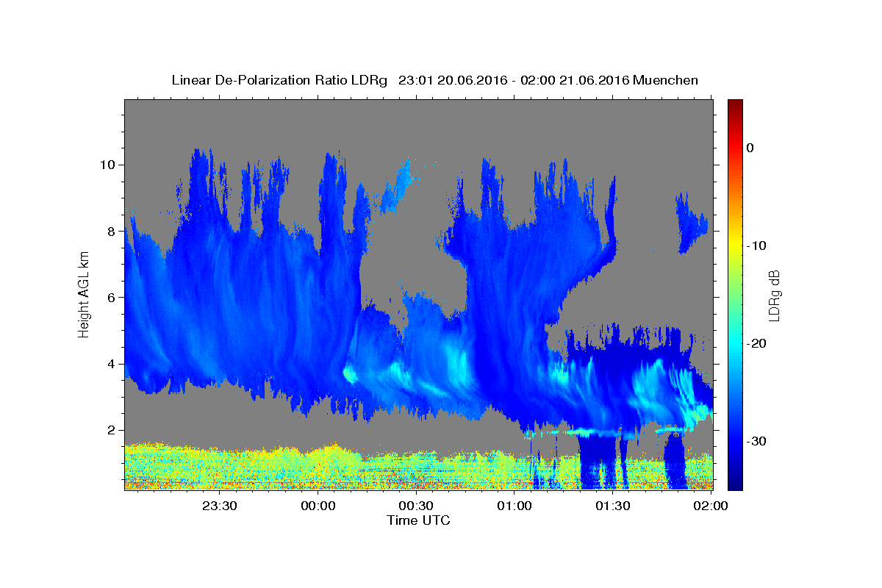This screenshot has width=882, height=588.
Task: Click the date text '21.06.2016 Muenchen' in the title
Action: coord(628,80)
